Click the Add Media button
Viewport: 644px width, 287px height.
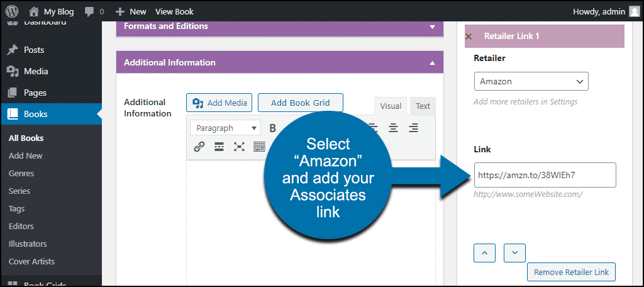click(x=219, y=103)
